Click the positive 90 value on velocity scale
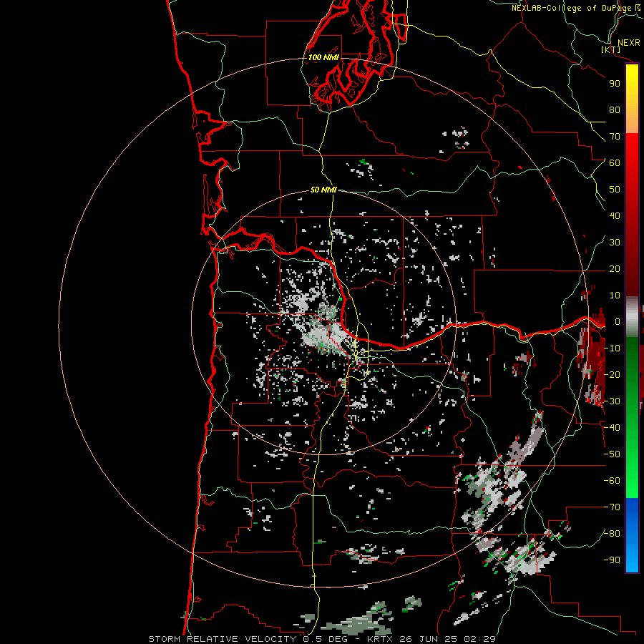The image size is (644, 644). 615,84
